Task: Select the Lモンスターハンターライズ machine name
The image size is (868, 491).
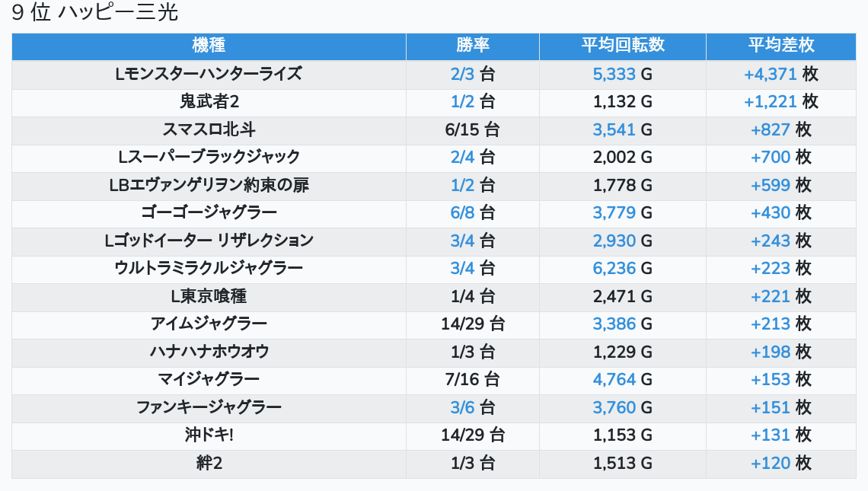Action: click(209, 74)
